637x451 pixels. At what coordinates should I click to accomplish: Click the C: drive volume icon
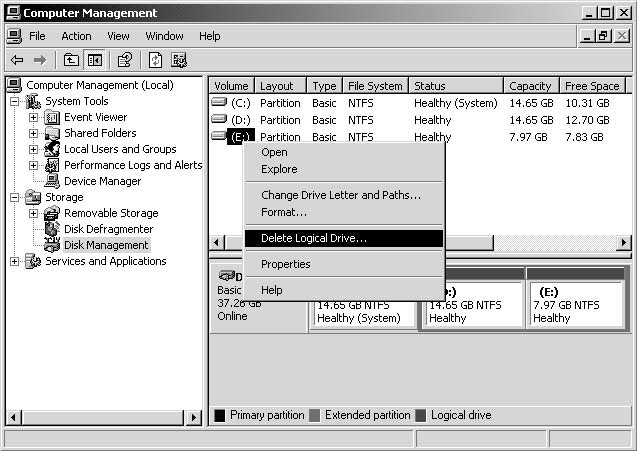(219, 103)
